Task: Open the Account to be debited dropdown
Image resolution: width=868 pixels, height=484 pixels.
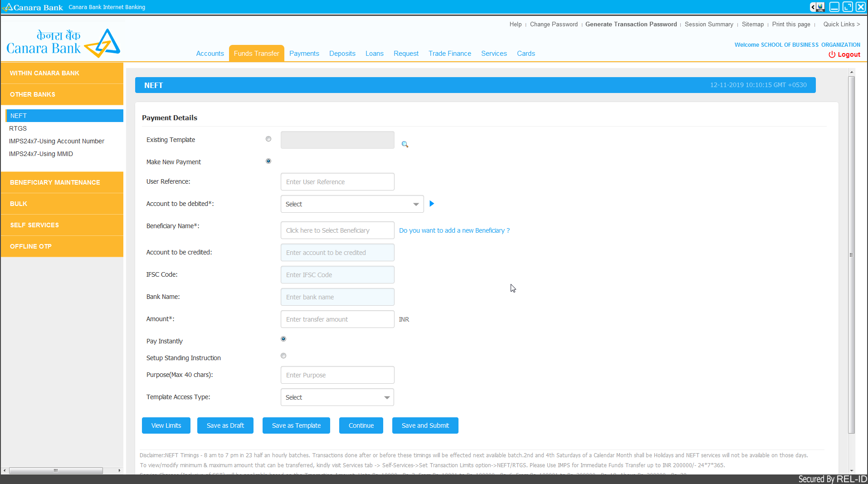Action: pos(352,204)
